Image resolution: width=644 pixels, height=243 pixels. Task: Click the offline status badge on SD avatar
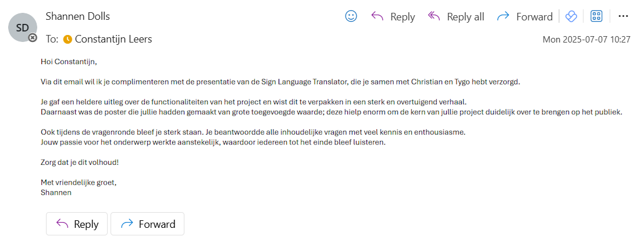coord(33,38)
